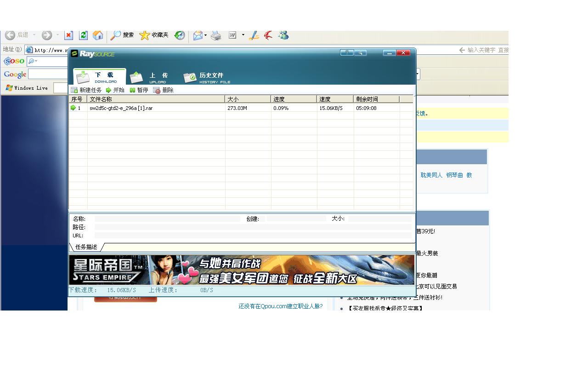
Task: Open RaySource settings via wrench icon
Action: 360,53
